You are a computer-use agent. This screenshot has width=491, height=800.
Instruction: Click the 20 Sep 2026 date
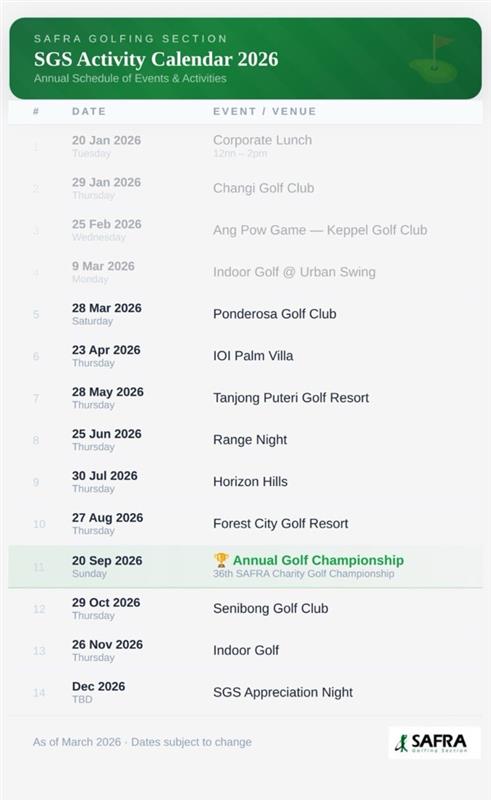pyautogui.click(x=107, y=560)
